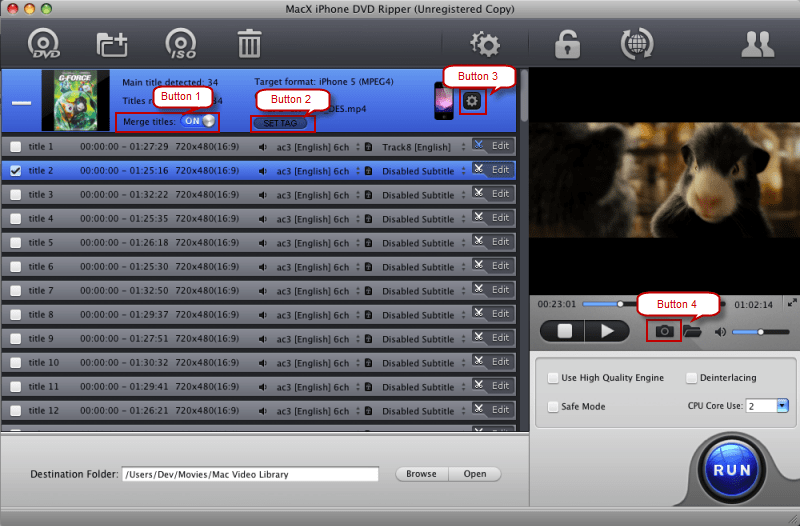Viewport: 800px width, 526px height.
Task: Open subtitle selector for title 12
Action: click(423, 411)
